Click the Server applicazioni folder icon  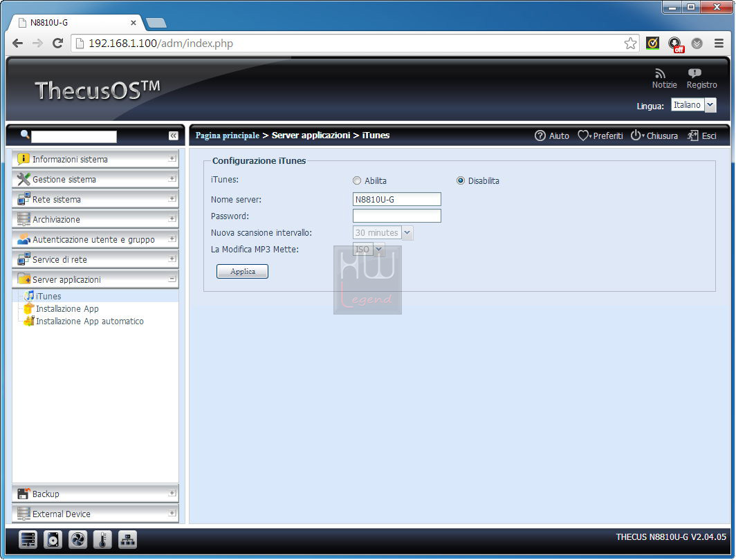click(x=23, y=279)
